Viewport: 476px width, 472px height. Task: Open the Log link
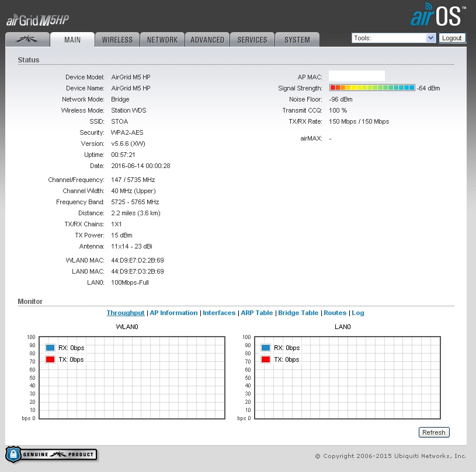[358, 313]
